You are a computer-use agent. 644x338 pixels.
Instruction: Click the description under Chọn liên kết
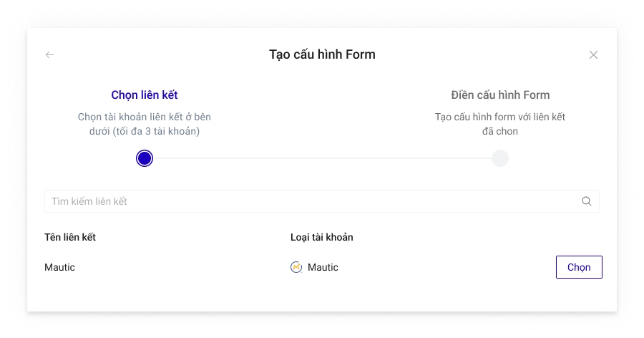coord(145,124)
